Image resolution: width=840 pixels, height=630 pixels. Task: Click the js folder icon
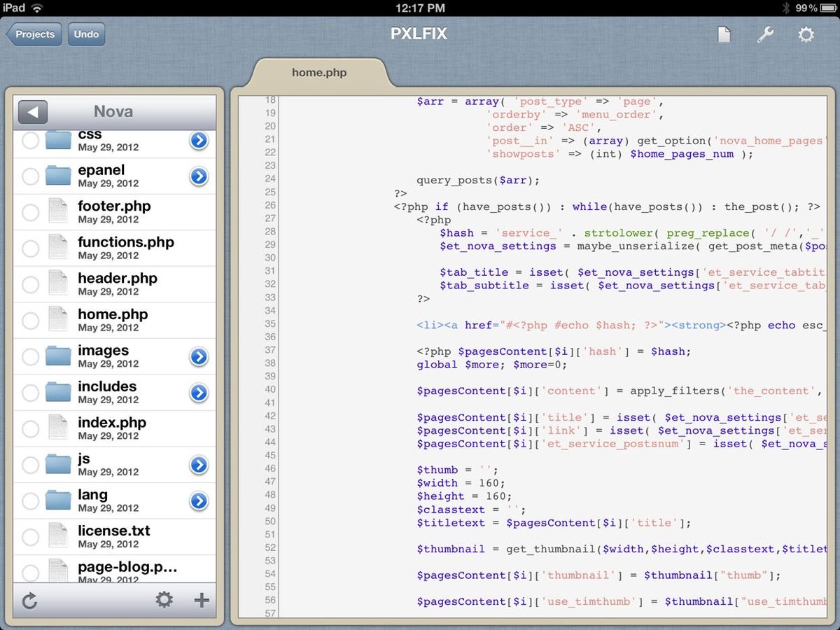tap(59, 464)
